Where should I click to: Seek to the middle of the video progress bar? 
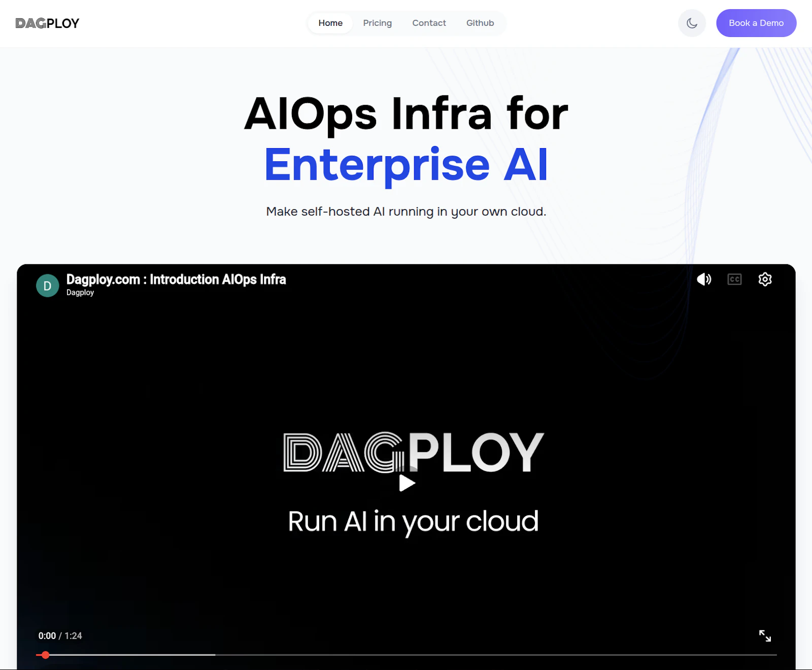tap(407, 655)
